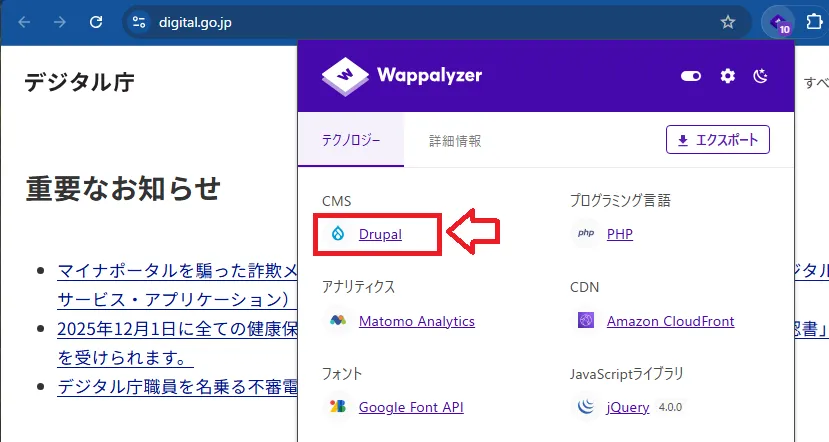The width and height of the screenshot is (829, 442).
Task: Click the 重要なお知らせ heading
Action: point(123,189)
